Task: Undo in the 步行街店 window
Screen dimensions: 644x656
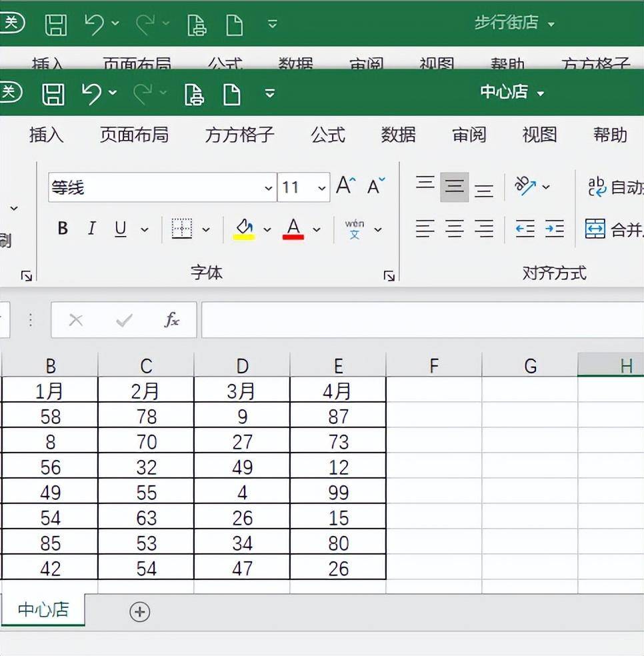Action: pyautogui.click(x=95, y=24)
